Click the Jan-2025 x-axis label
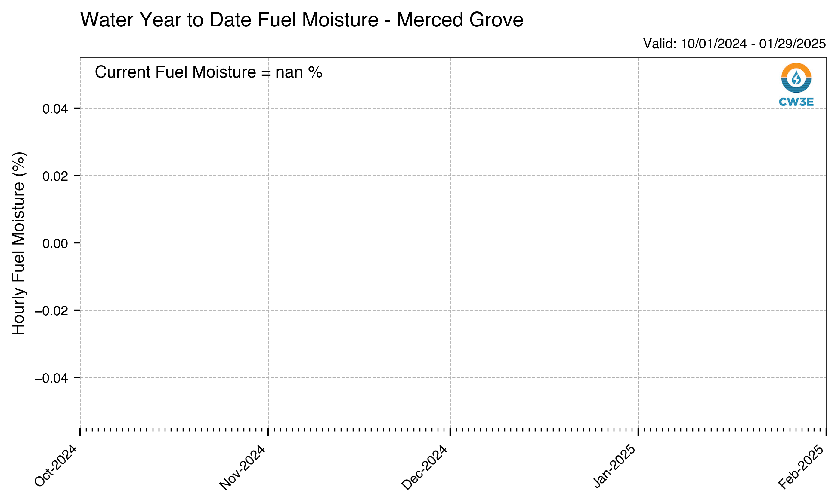This screenshot has height=504, width=838. (614, 466)
